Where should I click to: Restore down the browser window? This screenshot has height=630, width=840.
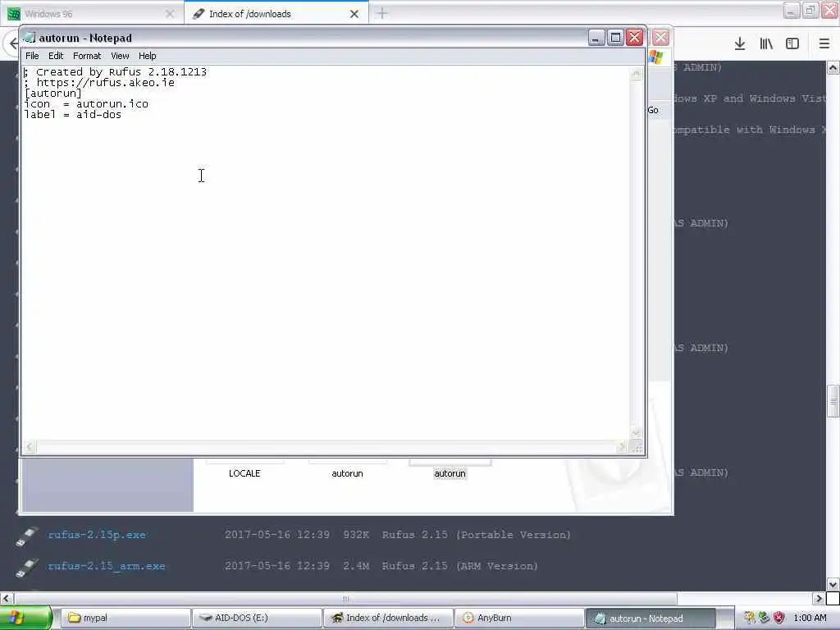[x=810, y=10]
